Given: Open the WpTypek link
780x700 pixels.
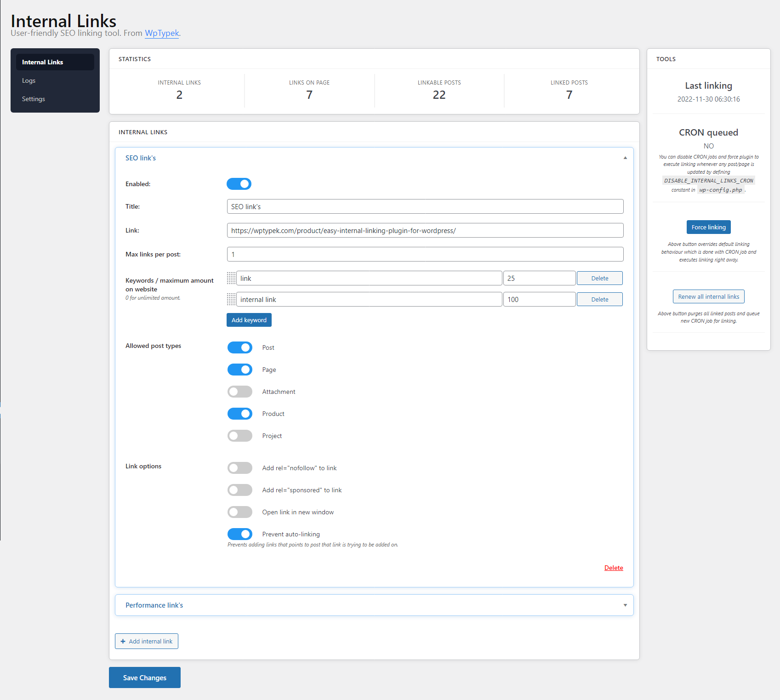Looking at the screenshot, I should pos(162,33).
